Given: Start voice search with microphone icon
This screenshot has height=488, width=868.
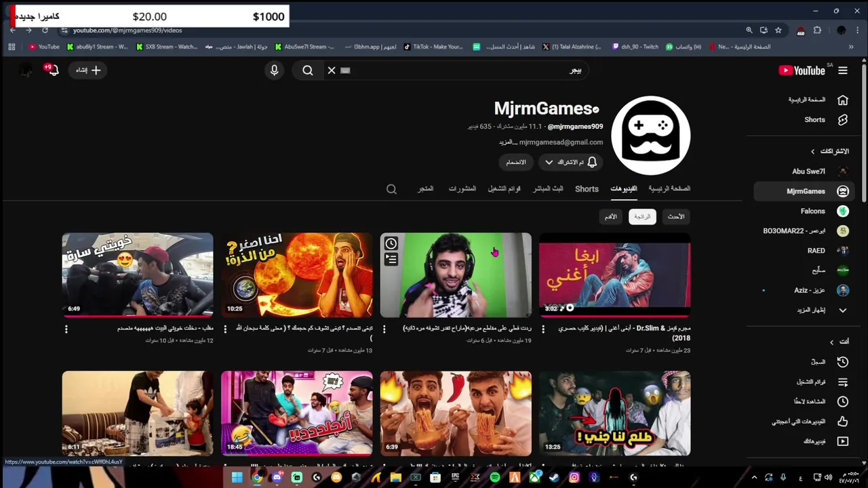Looking at the screenshot, I should (x=274, y=70).
